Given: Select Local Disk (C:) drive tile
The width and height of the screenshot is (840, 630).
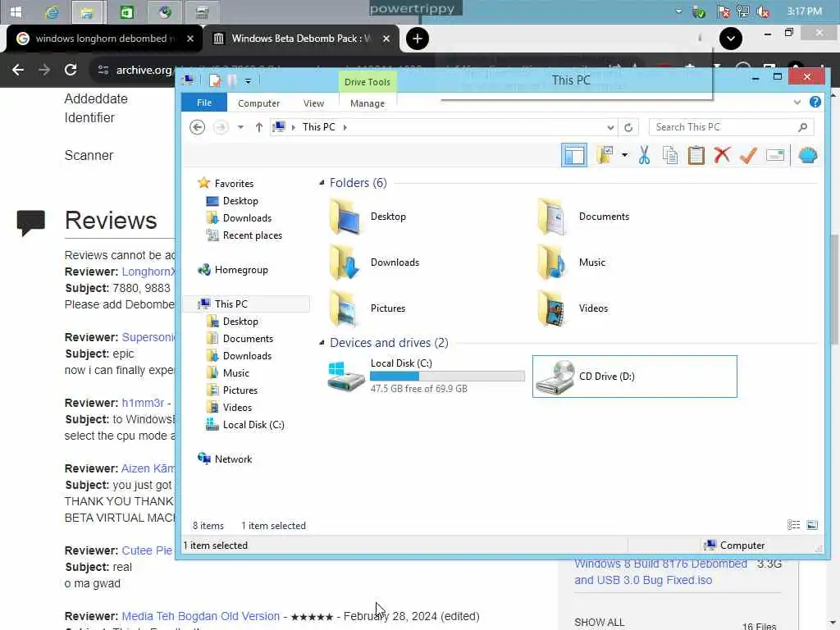Looking at the screenshot, I should [426, 376].
